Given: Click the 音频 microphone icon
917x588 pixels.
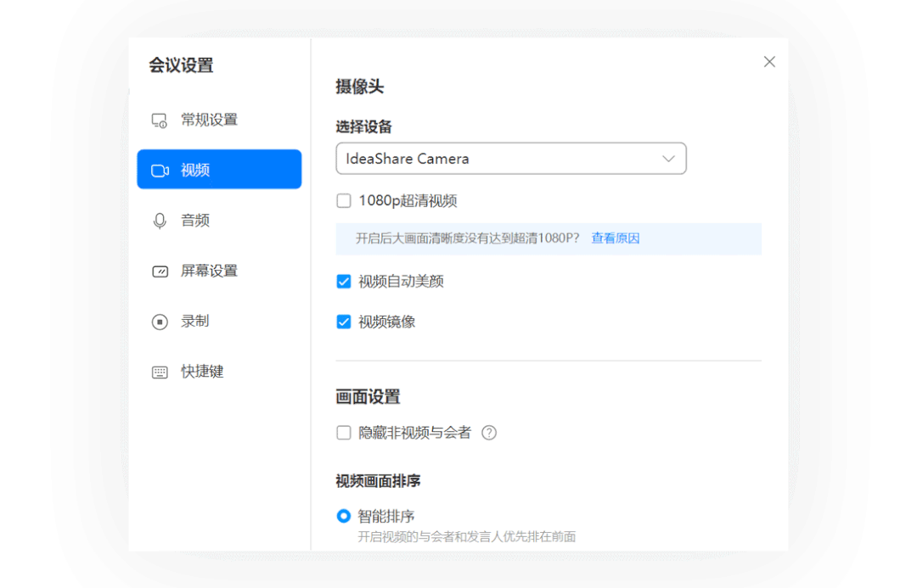Looking at the screenshot, I should 160,221.
